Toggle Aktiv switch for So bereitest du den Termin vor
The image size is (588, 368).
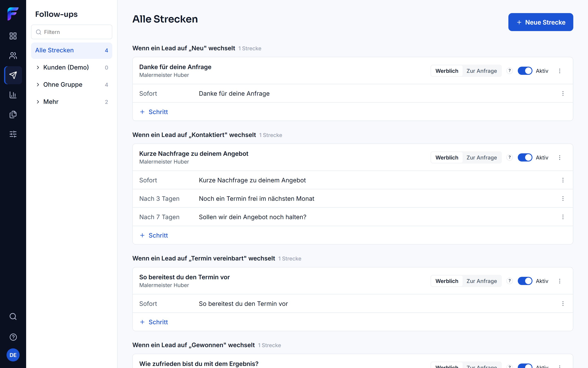(x=525, y=281)
